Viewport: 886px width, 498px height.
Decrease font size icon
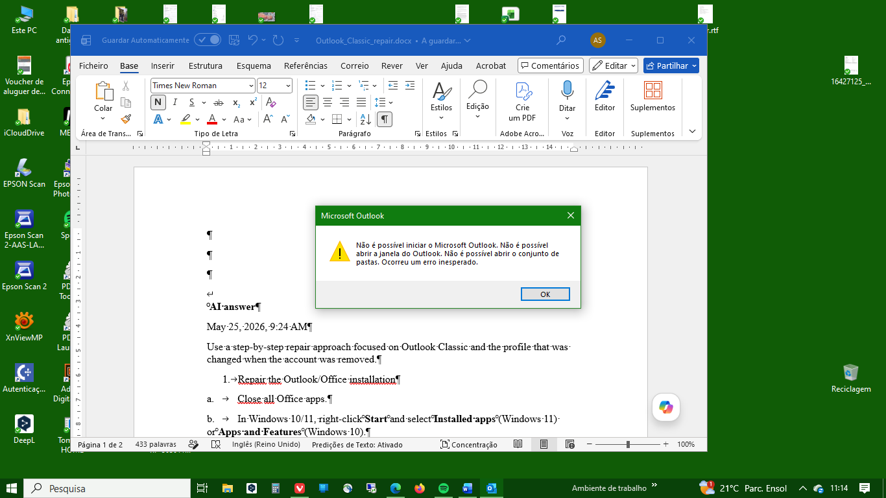click(285, 119)
